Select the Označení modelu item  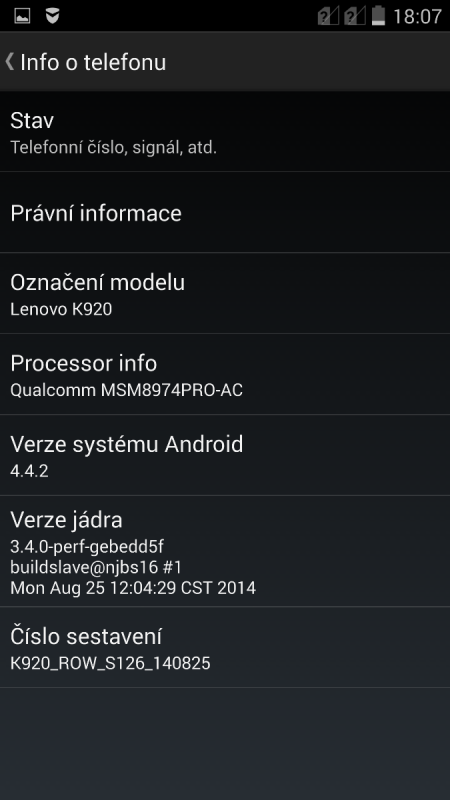[225, 293]
